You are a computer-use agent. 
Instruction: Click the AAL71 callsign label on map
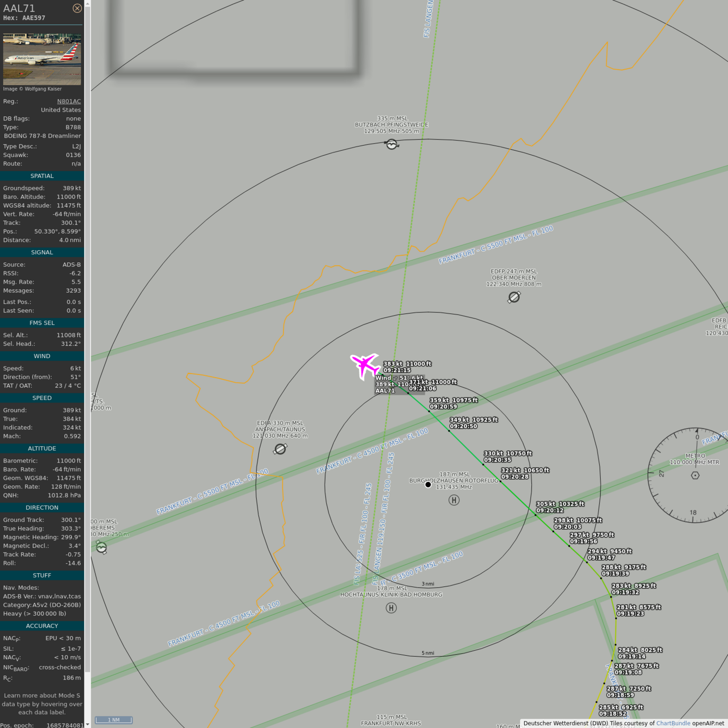(385, 391)
